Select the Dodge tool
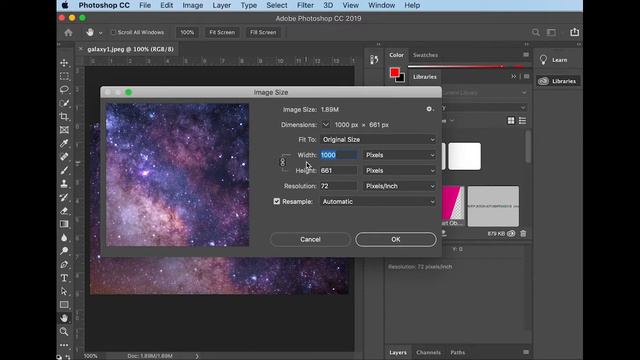The width and height of the screenshot is (640, 360). [x=64, y=251]
